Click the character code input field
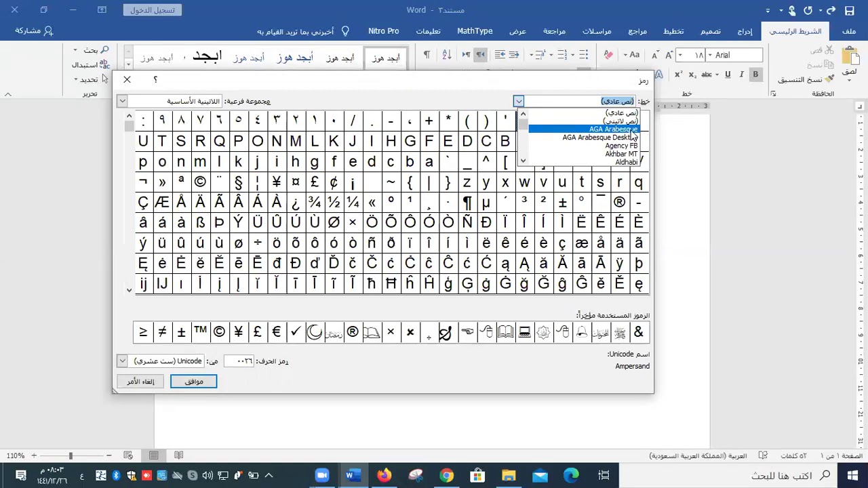868x488 pixels. (239, 361)
